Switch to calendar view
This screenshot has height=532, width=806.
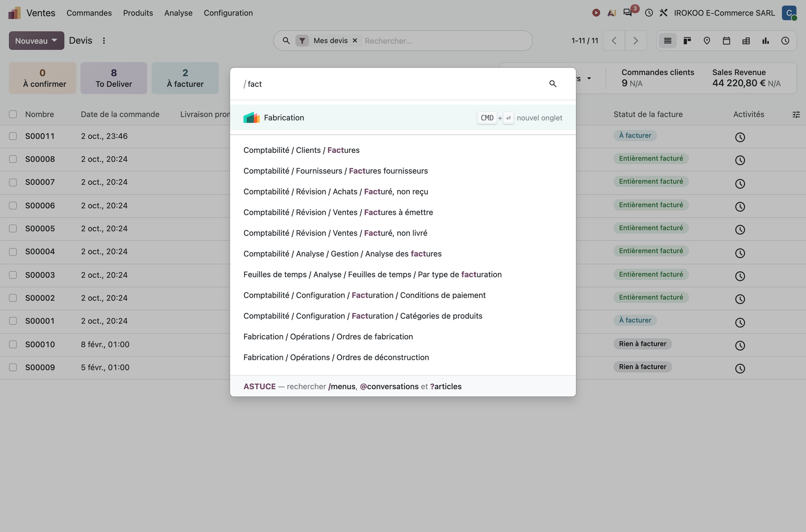(726, 41)
